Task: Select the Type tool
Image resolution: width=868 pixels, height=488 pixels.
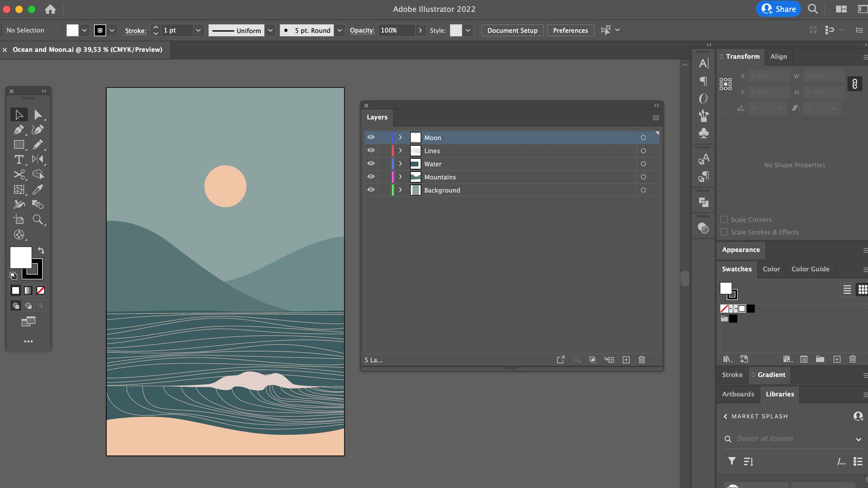Action: point(19,159)
